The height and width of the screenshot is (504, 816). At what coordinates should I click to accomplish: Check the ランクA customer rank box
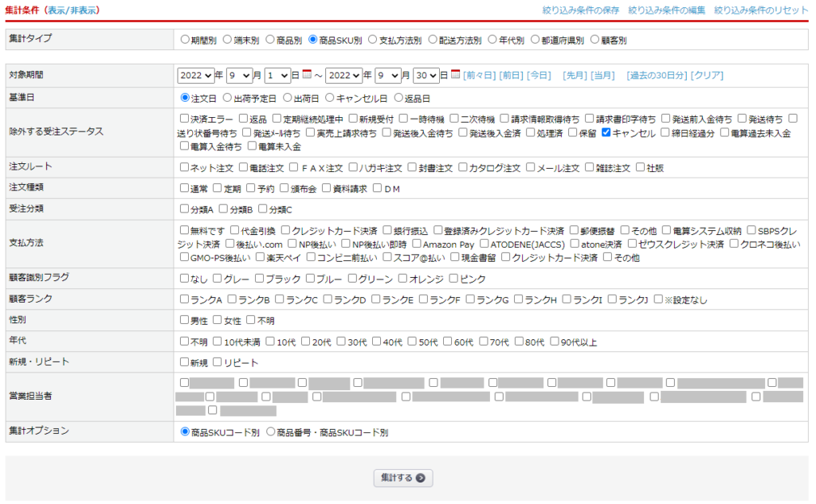(x=185, y=299)
